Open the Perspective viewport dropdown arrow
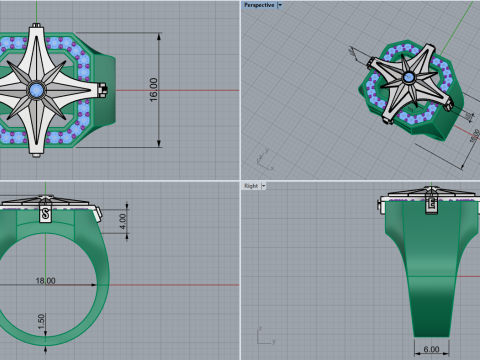480x360 pixels. [x=280, y=5]
